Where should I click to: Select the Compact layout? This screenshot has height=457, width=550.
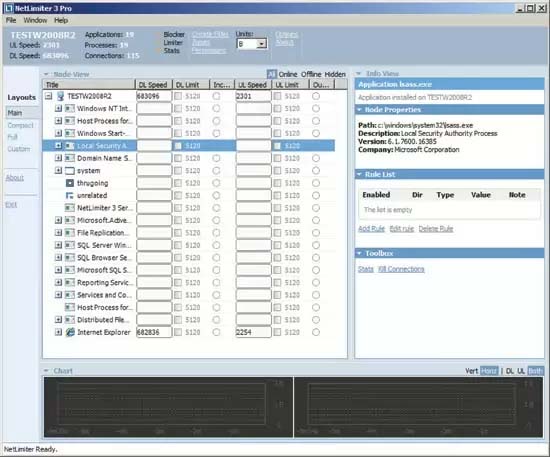point(20,125)
